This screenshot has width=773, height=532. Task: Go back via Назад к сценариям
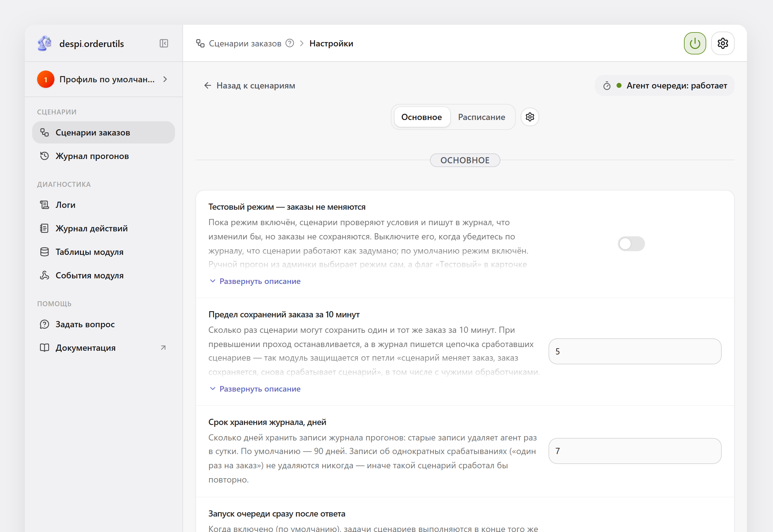[x=249, y=86]
